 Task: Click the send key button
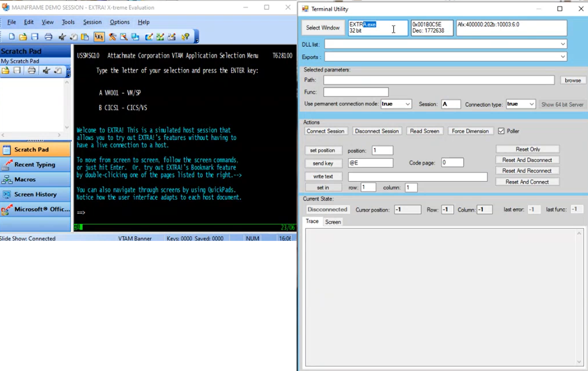click(x=323, y=163)
